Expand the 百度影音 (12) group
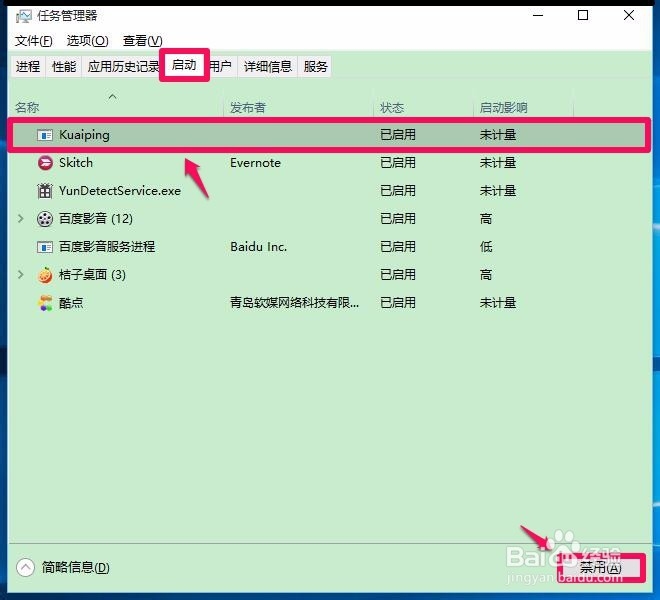This screenshot has height=600, width=660. pos(21,219)
